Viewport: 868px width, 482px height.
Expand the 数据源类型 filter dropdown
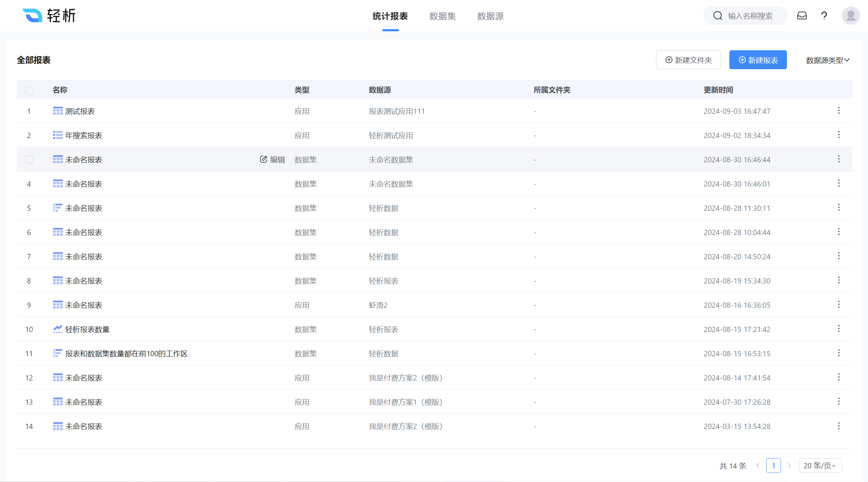coord(828,60)
